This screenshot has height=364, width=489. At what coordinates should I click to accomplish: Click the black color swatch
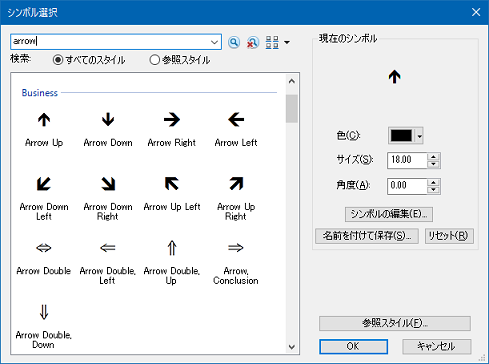click(401, 136)
